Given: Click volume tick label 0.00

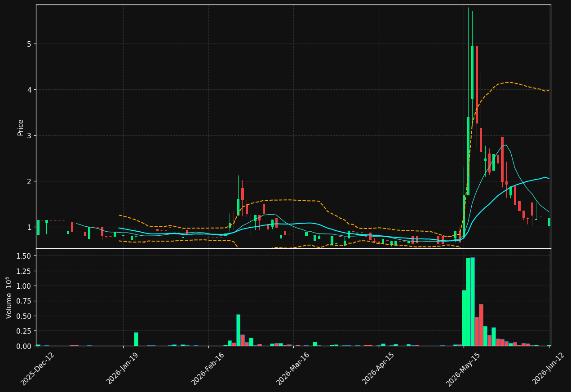Looking at the screenshot, I should [x=24, y=346].
